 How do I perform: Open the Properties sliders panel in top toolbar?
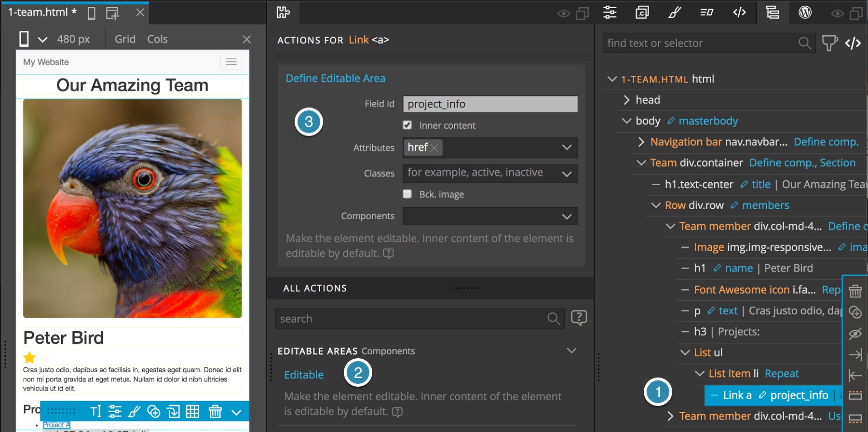[610, 12]
